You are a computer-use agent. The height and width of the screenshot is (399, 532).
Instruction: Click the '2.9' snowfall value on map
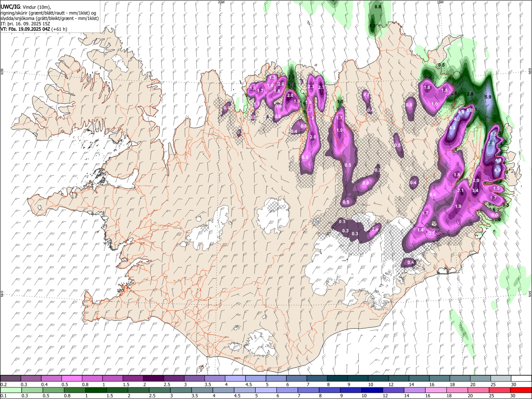[476, 181]
